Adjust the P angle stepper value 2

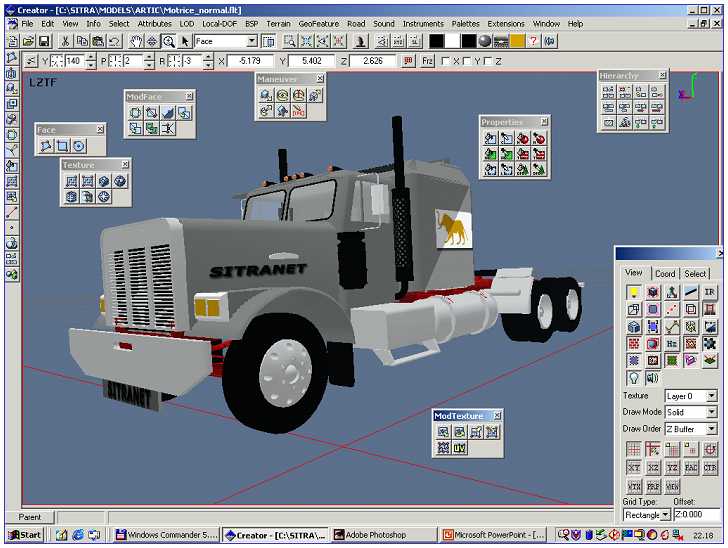point(149,61)
